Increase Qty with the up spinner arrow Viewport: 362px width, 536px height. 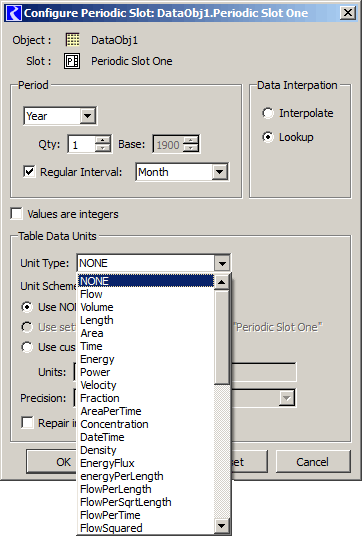tap(103, 139)
